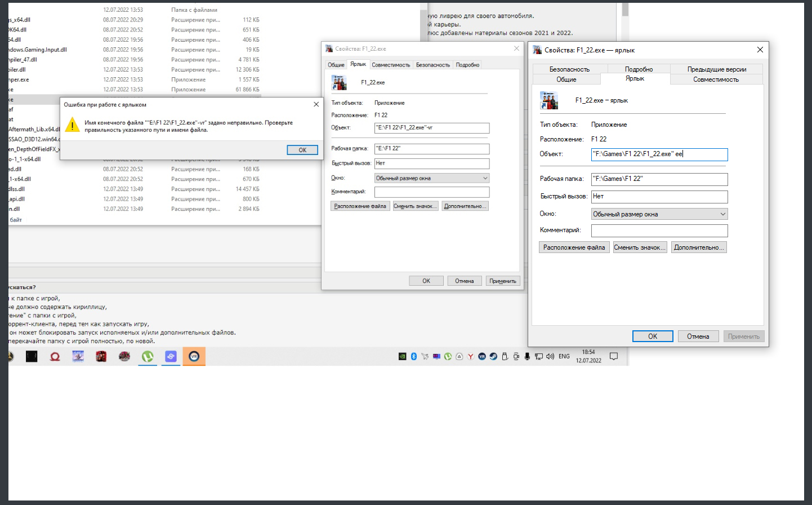Switch to the Безопасность tab in right dialog

click(569, 69)
